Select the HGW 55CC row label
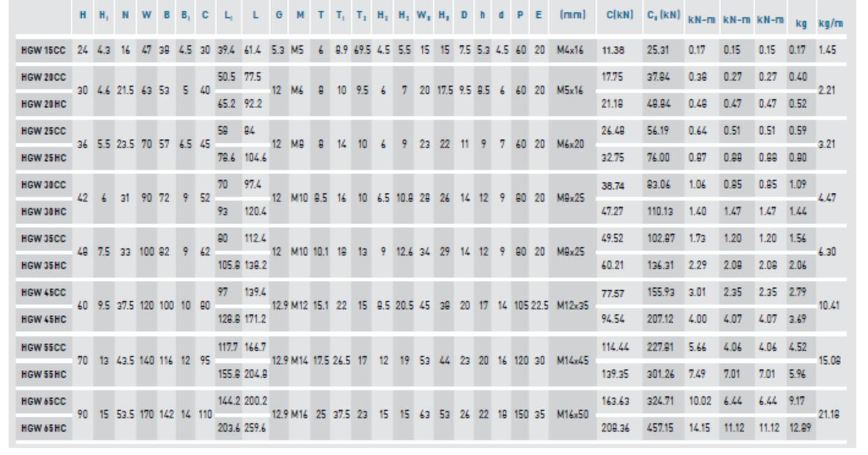Image resolution: width=868 pixels, height=455 pixels. [43, 346]
